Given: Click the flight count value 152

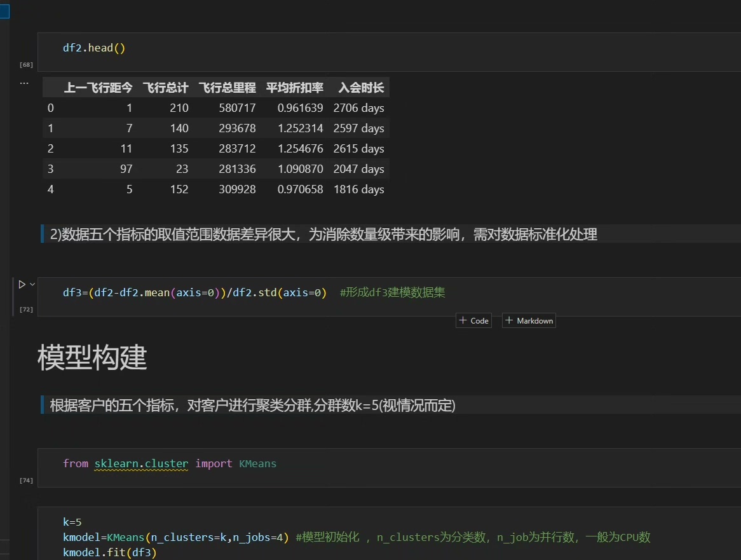Looking at the screenshot, I should (x=179, y=189).
